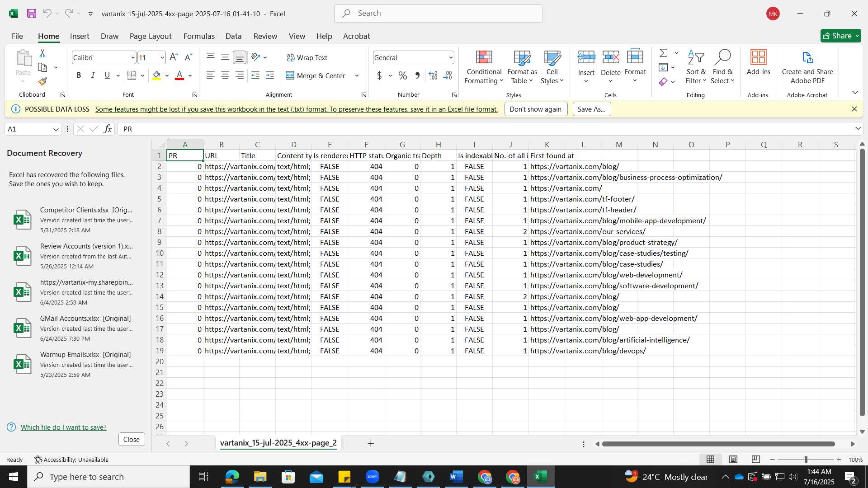The width and height of the screenshot is (868, 488).
Task: Toggle Normal view button in status bar
Action: tap(711, 460)
